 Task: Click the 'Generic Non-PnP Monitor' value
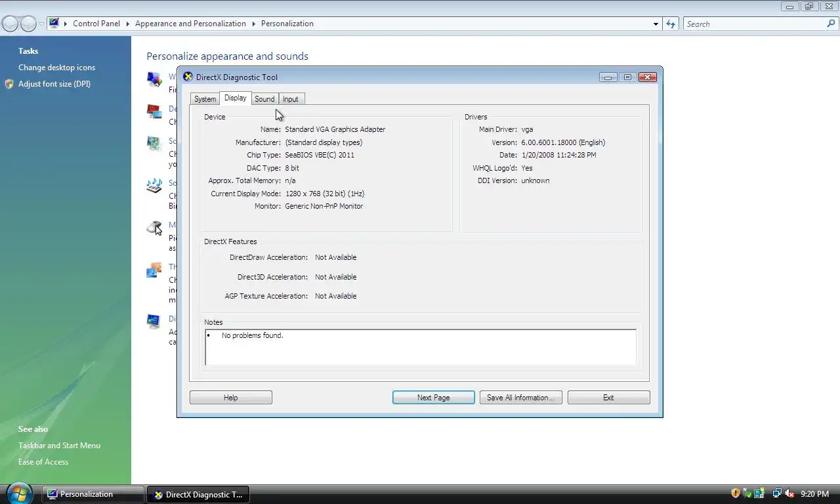click(324, 206)
